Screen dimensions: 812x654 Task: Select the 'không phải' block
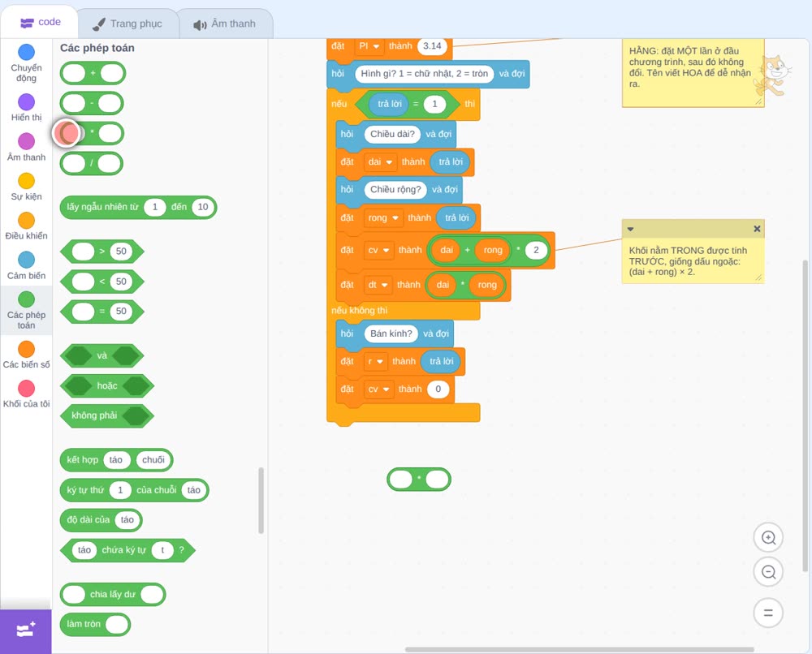pos(107,415)
